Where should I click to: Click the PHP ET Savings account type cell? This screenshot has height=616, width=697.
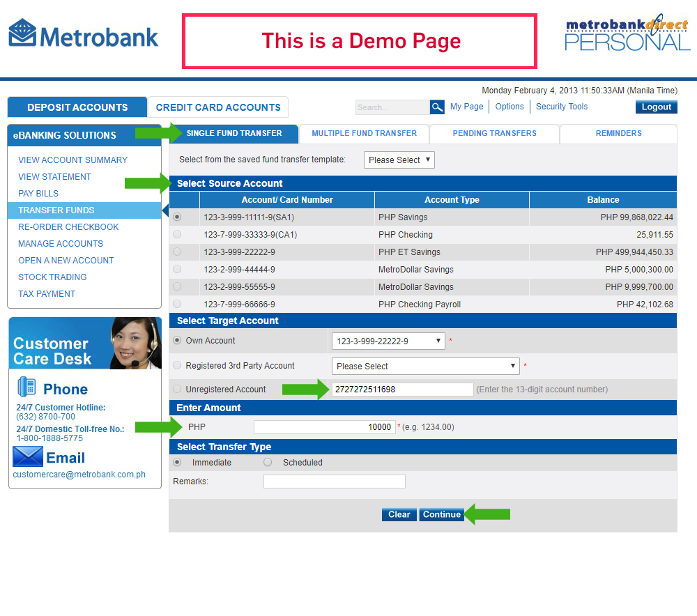click(452, 252)
